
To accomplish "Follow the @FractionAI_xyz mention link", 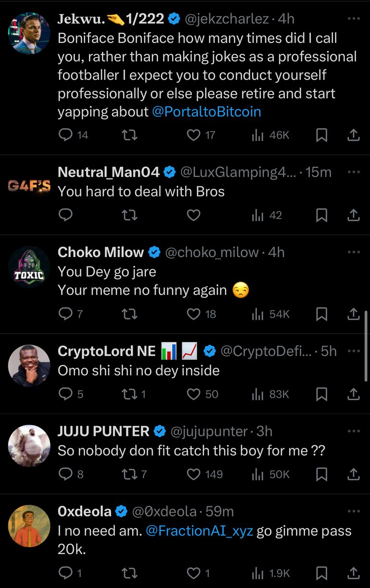I will click(x=199, y=531).
